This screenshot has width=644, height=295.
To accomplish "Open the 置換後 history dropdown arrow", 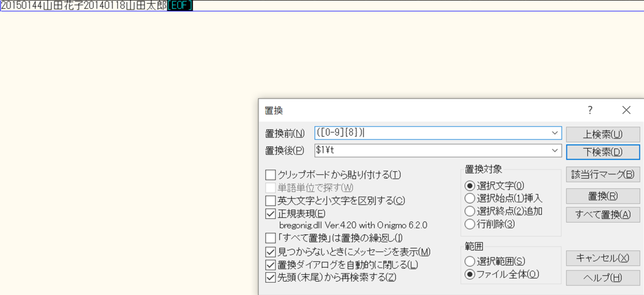I will (555, 151).
